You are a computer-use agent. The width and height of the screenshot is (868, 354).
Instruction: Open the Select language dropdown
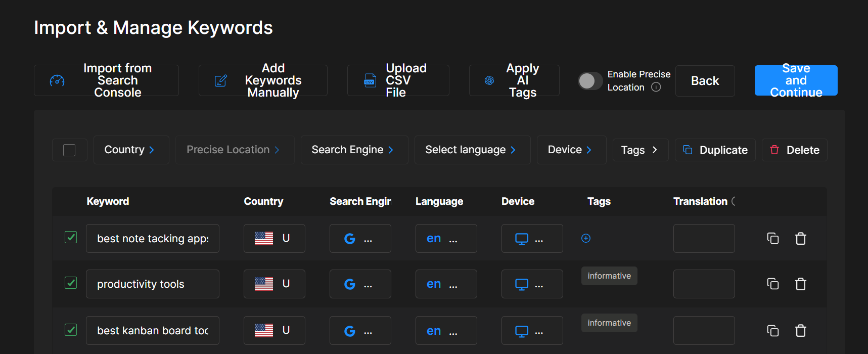tap(472, 150)
